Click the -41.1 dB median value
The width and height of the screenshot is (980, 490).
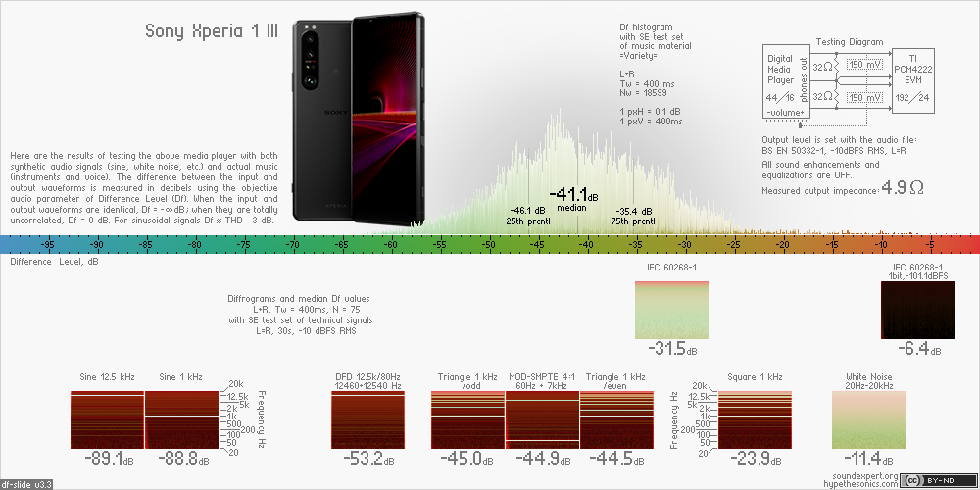coord(573,195)
